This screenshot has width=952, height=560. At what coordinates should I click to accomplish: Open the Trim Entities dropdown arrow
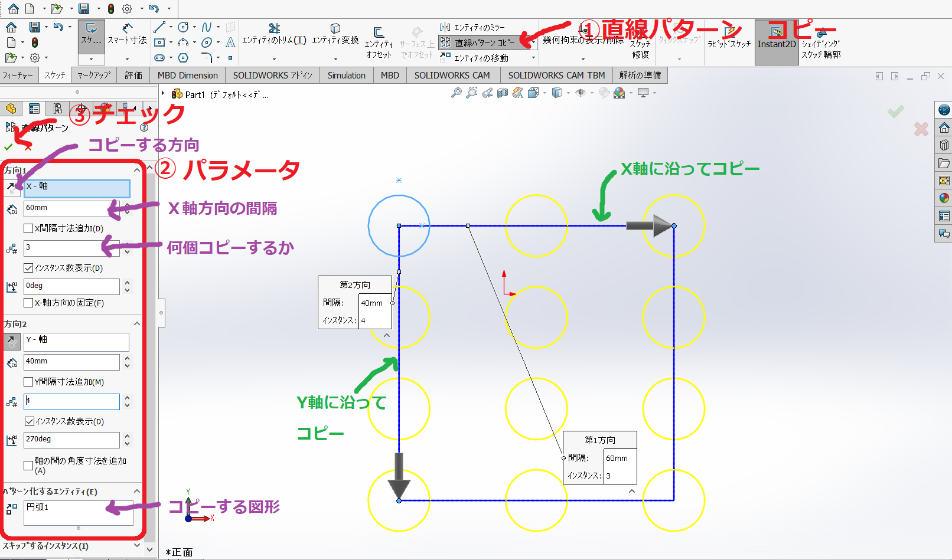[274, 59]
